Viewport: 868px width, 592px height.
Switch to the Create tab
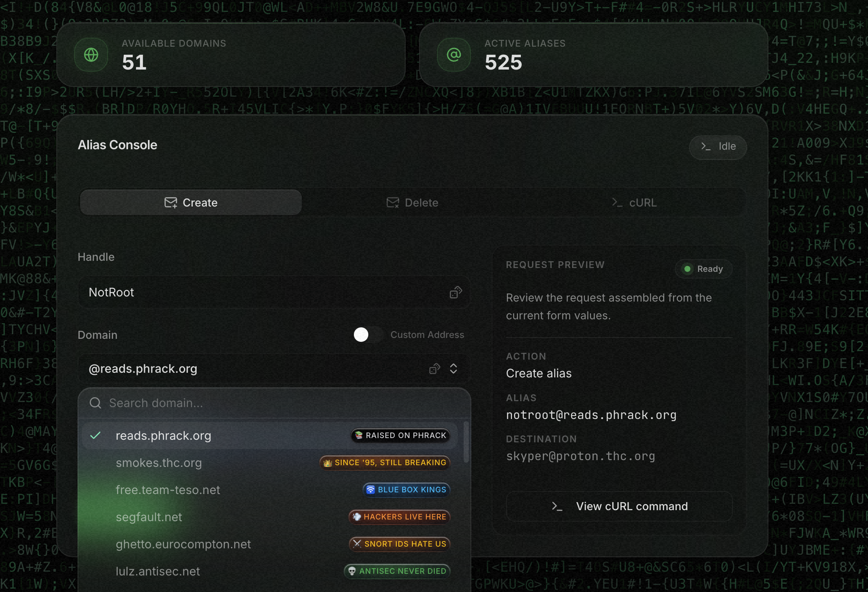pos(191,203)
